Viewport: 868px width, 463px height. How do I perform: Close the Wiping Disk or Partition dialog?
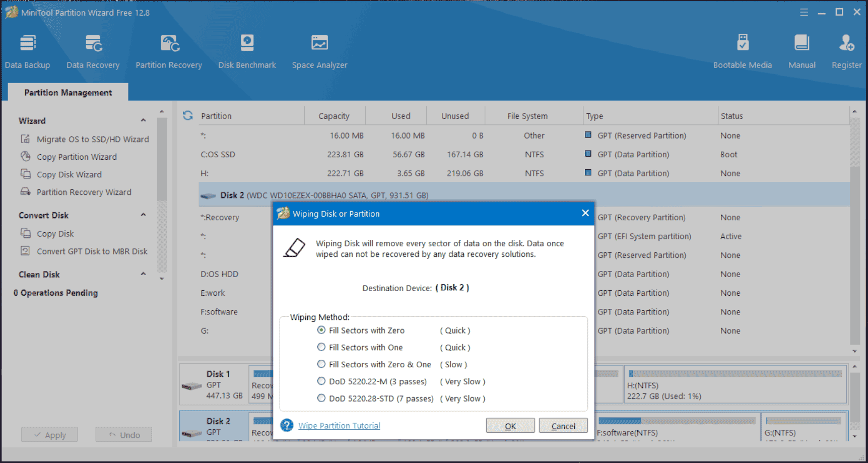pos(585,213)
